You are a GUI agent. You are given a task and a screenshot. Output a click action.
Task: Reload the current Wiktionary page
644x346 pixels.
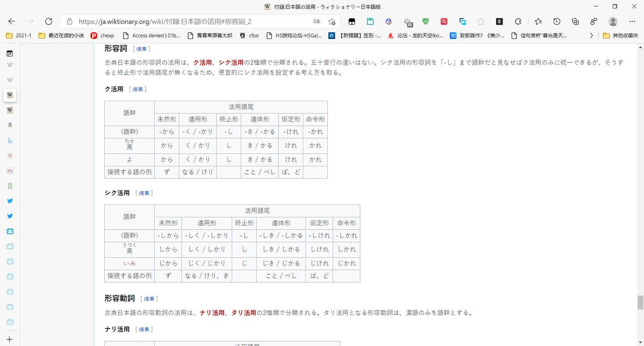click(49, 21)
